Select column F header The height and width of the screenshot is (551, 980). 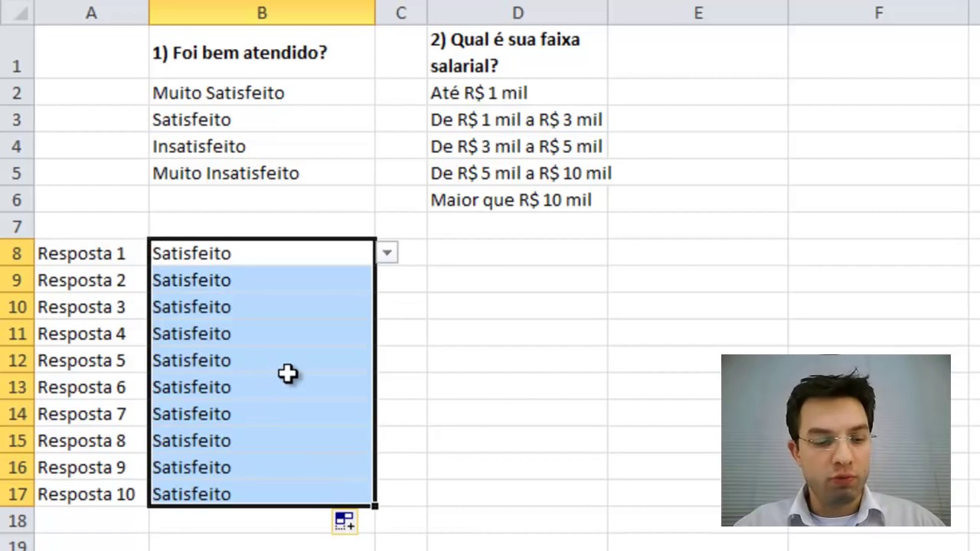[879, 12]
